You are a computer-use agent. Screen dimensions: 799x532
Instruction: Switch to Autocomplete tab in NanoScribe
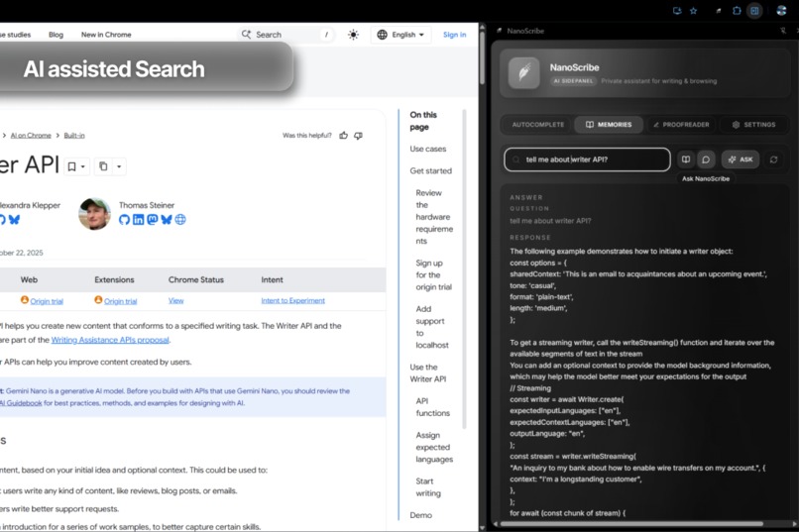coord(538,125)
